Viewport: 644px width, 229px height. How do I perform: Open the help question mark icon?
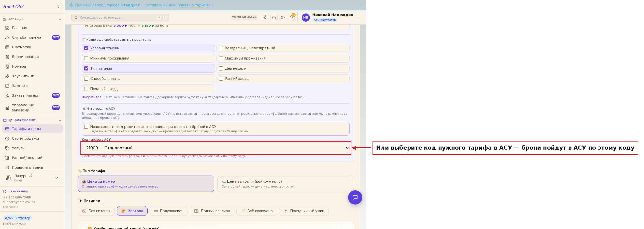(x=283, y=18)
